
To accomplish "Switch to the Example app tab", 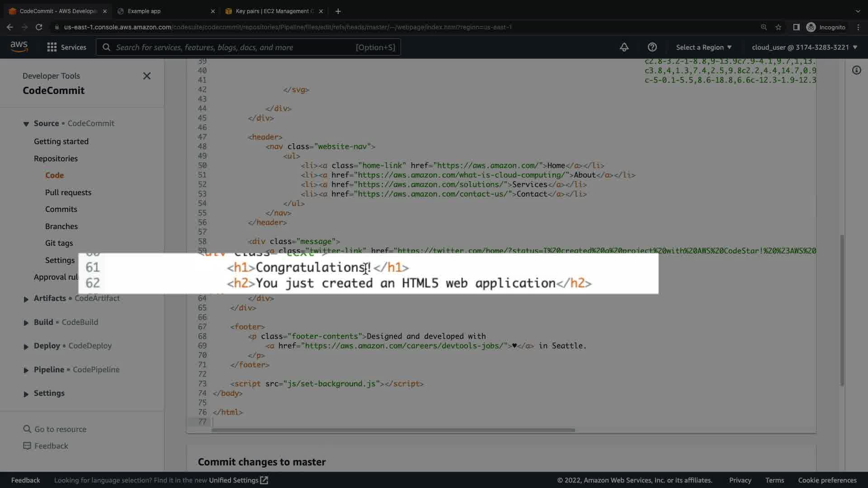I will tap(163, 11).
